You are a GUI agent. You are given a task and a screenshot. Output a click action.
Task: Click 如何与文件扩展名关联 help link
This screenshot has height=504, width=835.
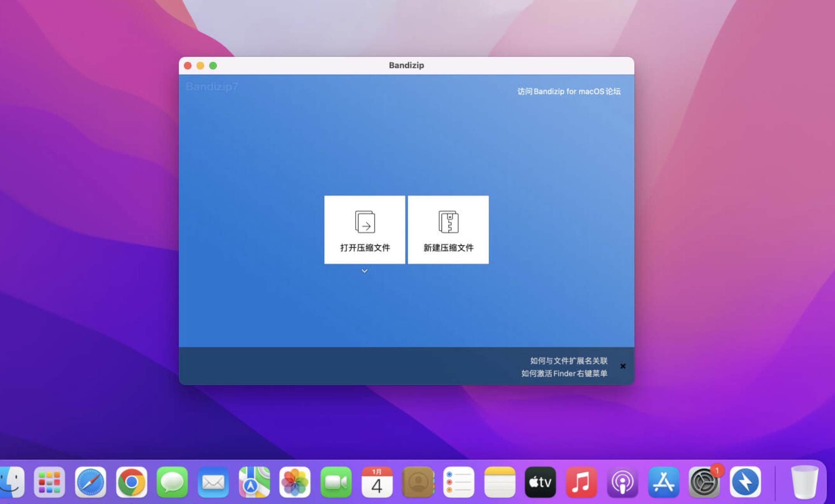coord(569,361)
